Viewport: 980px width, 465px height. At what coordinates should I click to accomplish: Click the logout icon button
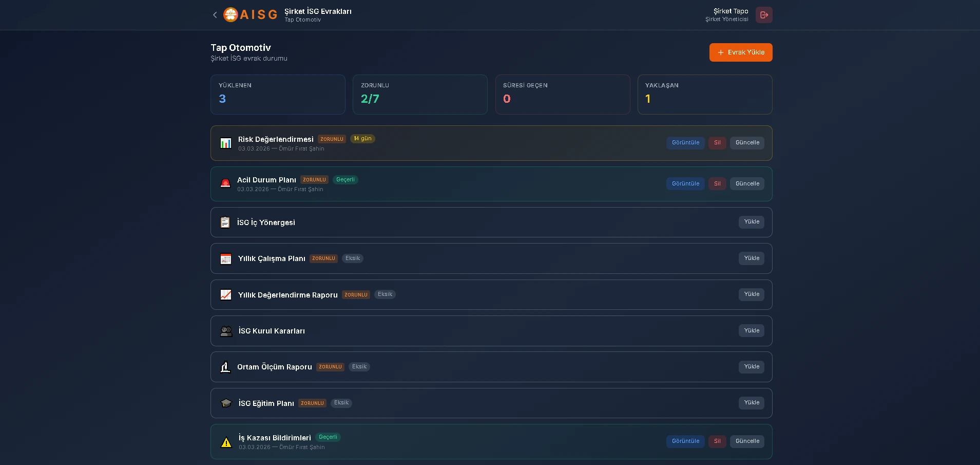[764, 15]
